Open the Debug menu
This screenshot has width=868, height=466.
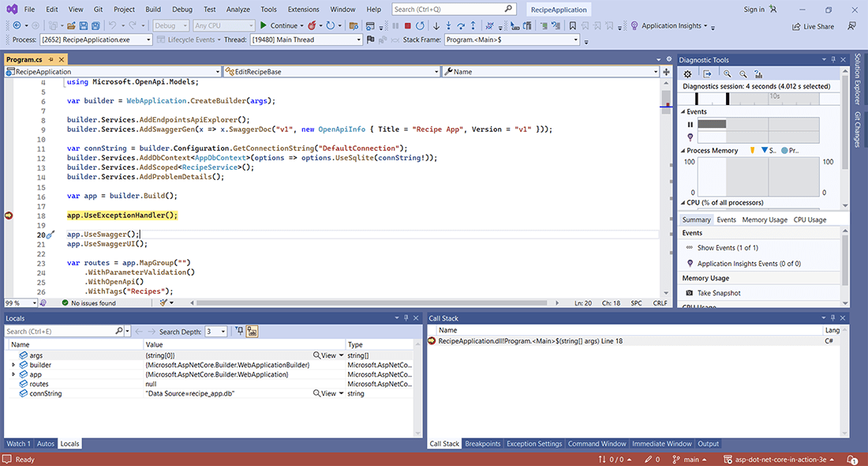pos(182,9)
